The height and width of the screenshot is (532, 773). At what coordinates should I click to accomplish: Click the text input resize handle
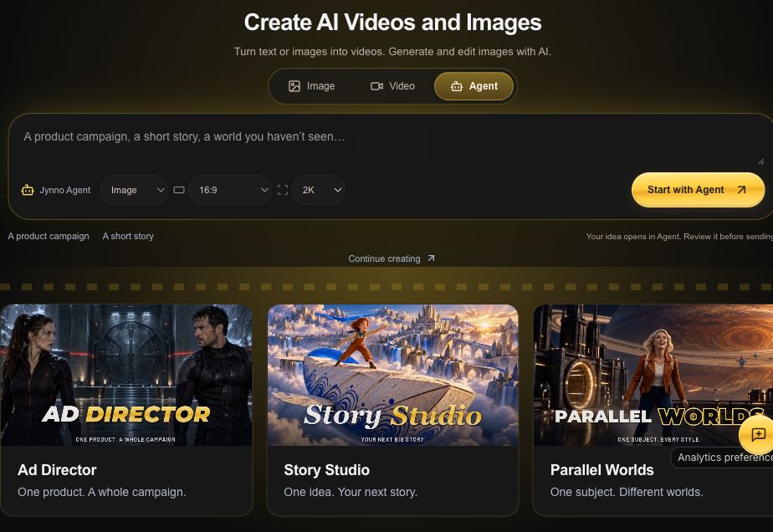pyautogui.click(x=760, y=161)
